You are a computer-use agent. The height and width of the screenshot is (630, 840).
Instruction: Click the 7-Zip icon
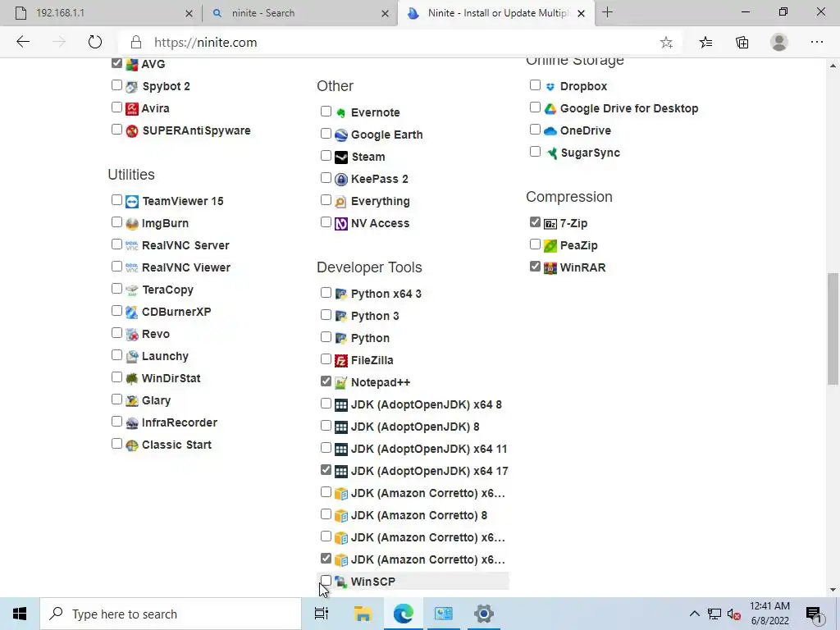click(550, 223)
